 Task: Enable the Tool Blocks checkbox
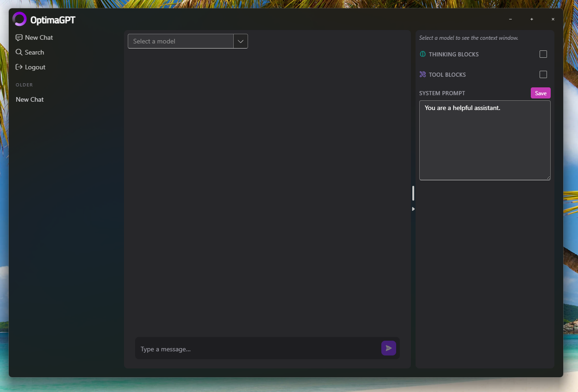pyautogui.click(x=543, y=74)
